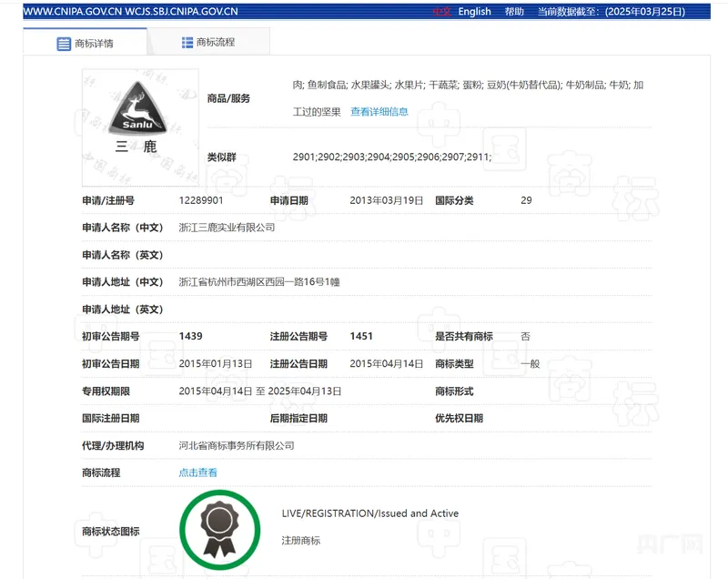Open the 帮助 help link
728x579 pixels.
tap(514, 12)
